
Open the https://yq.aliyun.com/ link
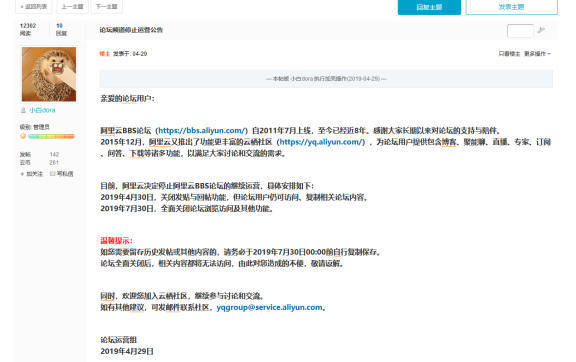pos(321,142)
